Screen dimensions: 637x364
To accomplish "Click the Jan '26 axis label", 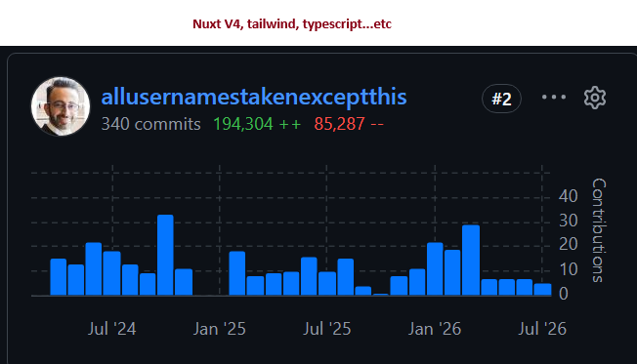I will (435, 329).
